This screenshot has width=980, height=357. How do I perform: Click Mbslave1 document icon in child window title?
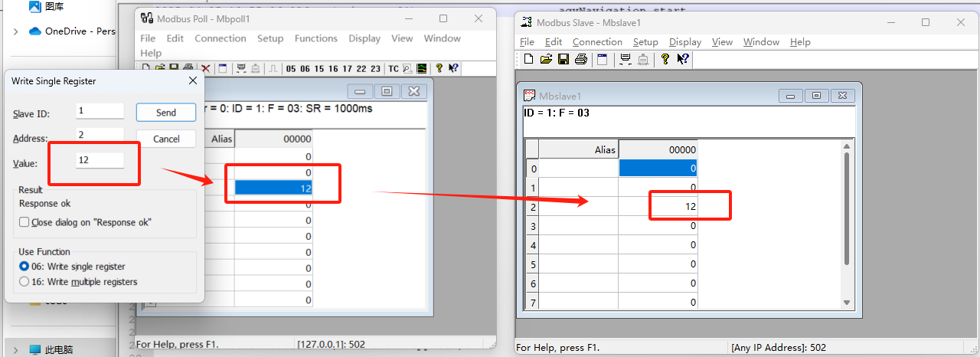529,96
